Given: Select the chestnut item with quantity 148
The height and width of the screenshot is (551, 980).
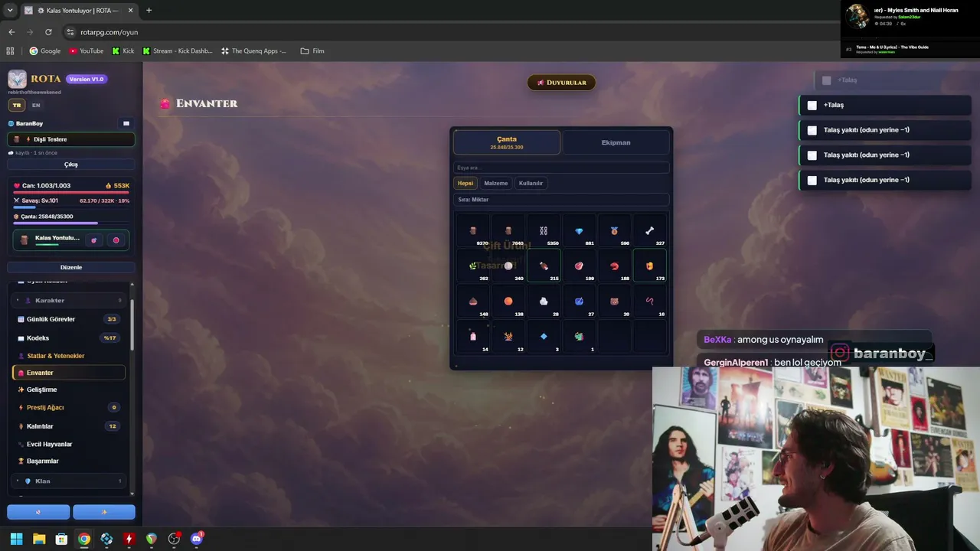Looking at the screenshot, I should [473, 301].
